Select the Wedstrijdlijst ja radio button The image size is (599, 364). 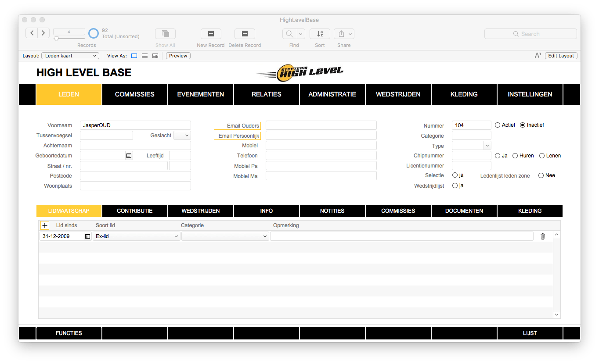(x=455, y=186)
